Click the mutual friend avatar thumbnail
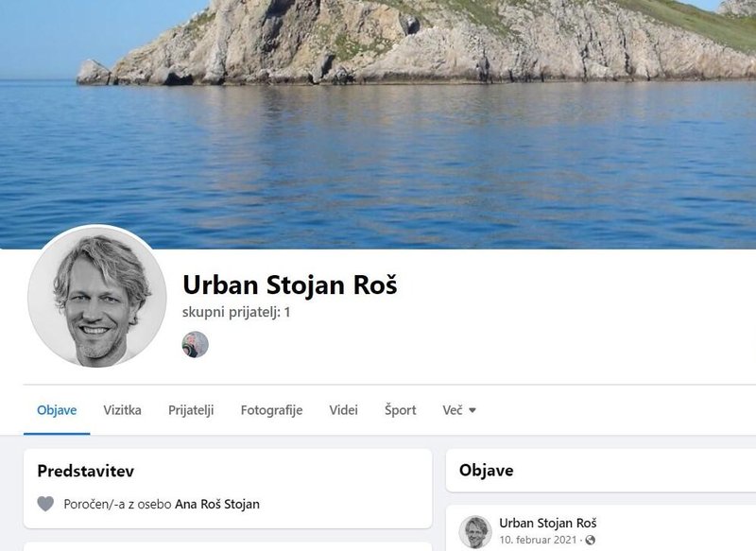The image size is (756, 551). click(196, 345)
